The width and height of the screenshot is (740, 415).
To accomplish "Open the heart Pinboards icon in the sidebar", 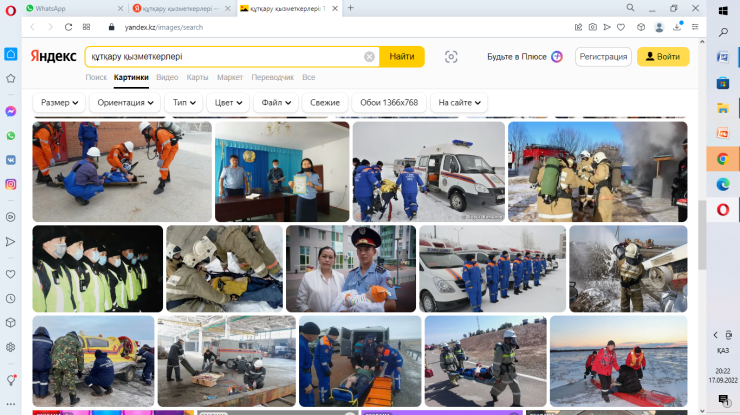I will click(10, 274).
